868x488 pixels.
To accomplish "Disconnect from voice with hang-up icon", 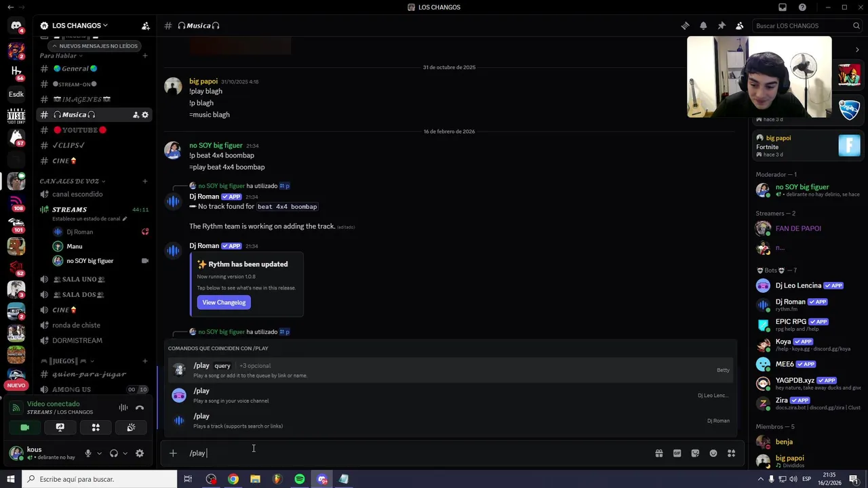I will pos(140,407).
